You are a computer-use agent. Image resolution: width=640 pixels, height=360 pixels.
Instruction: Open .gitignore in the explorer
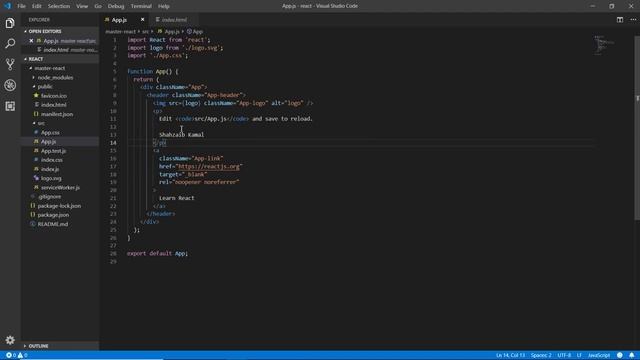[49, 197]
